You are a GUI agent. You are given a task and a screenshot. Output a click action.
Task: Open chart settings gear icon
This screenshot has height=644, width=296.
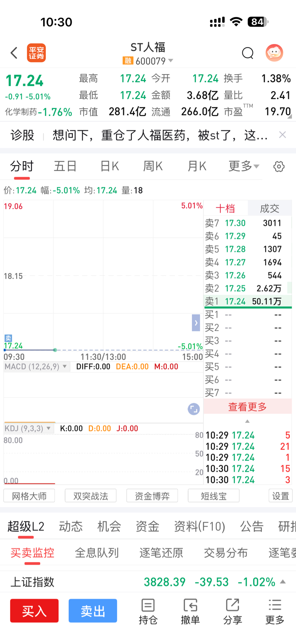[279, 167]
